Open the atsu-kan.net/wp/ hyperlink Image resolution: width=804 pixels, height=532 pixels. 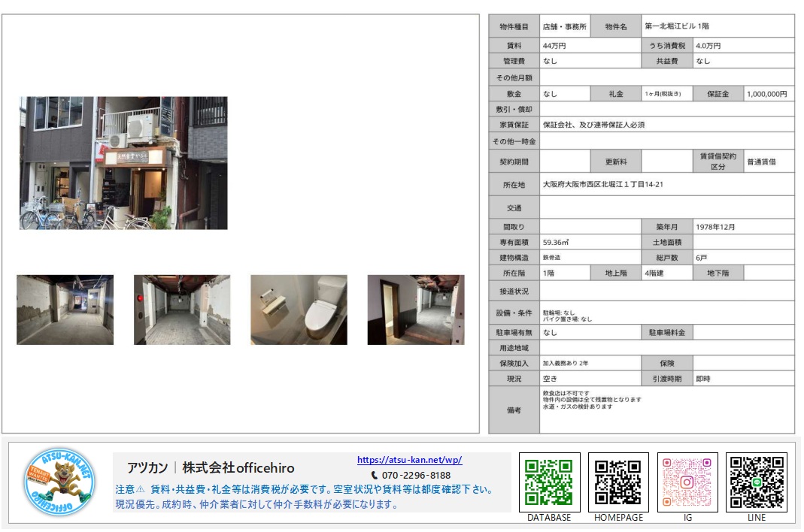409,460
